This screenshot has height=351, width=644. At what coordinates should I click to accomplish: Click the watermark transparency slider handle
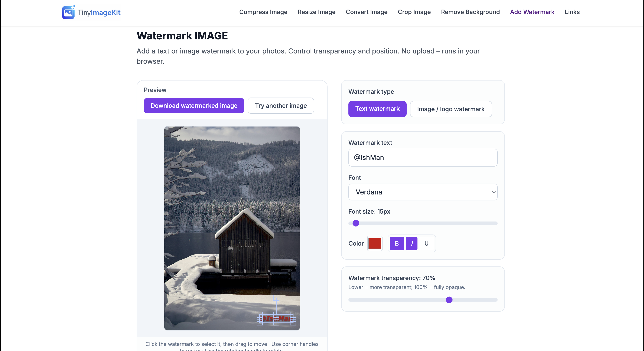click(x=449, y=300)
